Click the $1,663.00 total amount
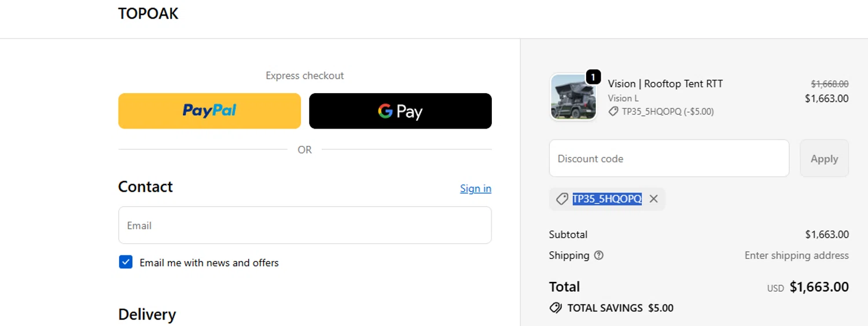868x326 pixels. pyautogui.click(x=819, y=287)
